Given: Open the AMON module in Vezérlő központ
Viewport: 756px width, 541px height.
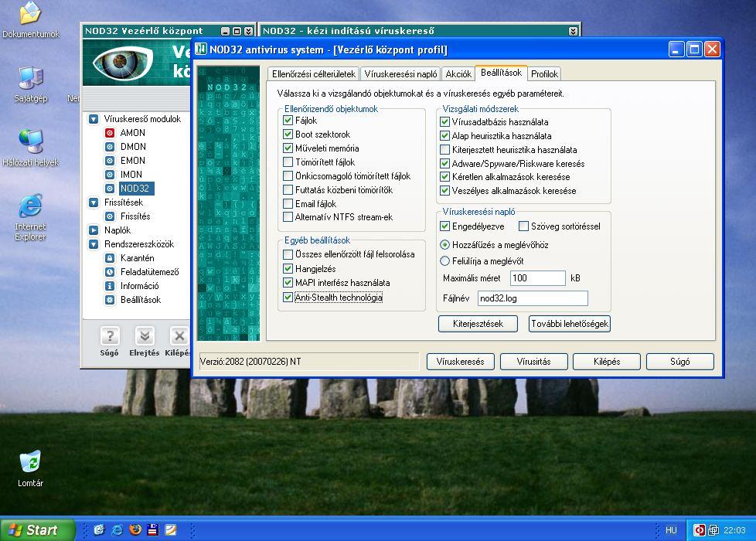Looking at the screenshot, I should [124, 133].
